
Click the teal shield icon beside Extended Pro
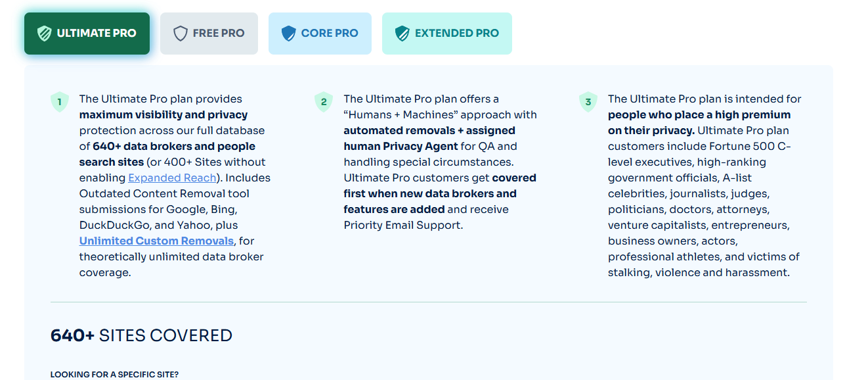click(x=402, y=34)
